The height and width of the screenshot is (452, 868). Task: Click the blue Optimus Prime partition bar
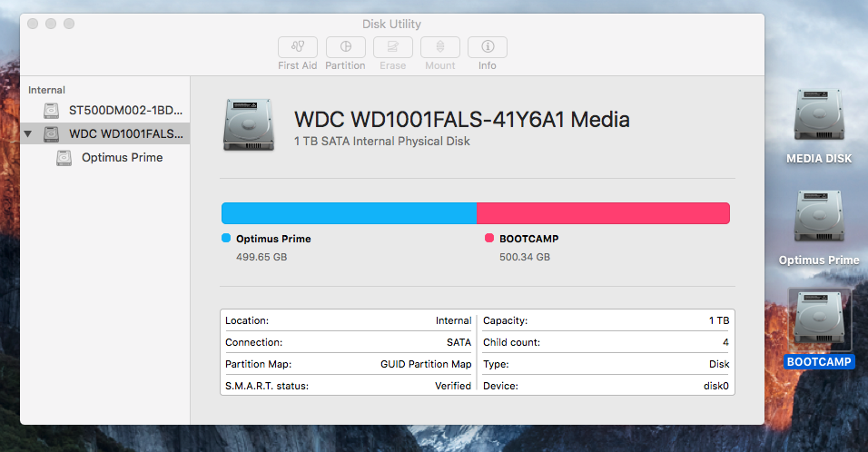(x=349, y=213)
